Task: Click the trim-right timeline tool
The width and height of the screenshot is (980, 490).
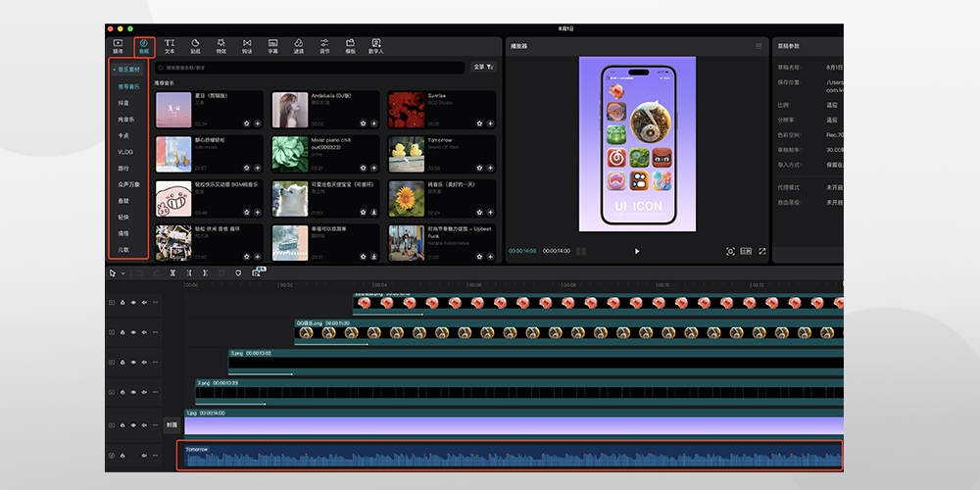Action: point(205,273)
